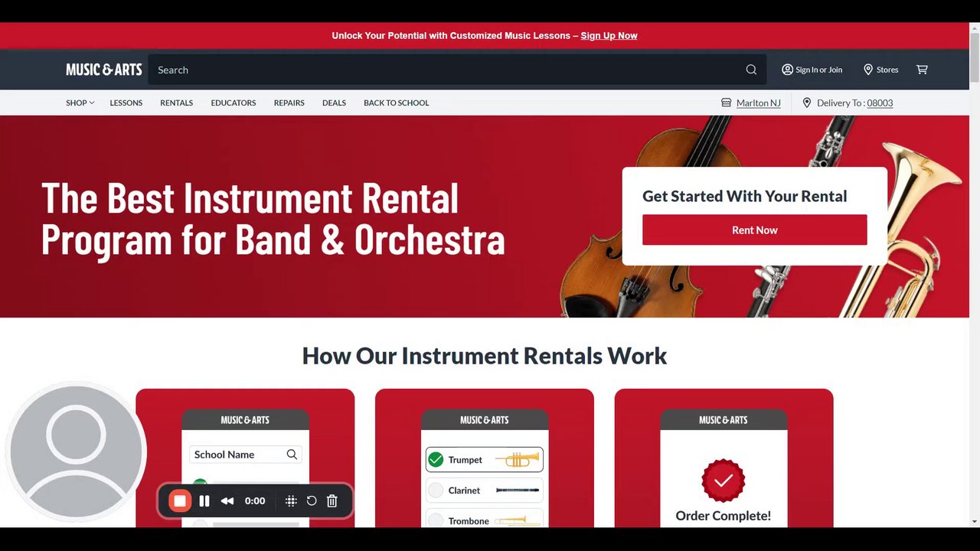This screenshot has width=980, height=551.
Task: Select the Trombone radio circle
Action: click(x=436, y=521)
